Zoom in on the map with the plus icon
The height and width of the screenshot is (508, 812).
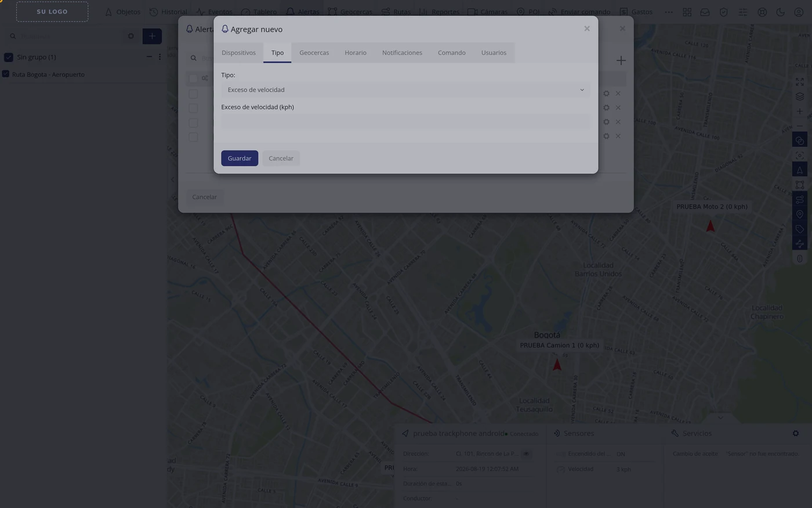800,111
